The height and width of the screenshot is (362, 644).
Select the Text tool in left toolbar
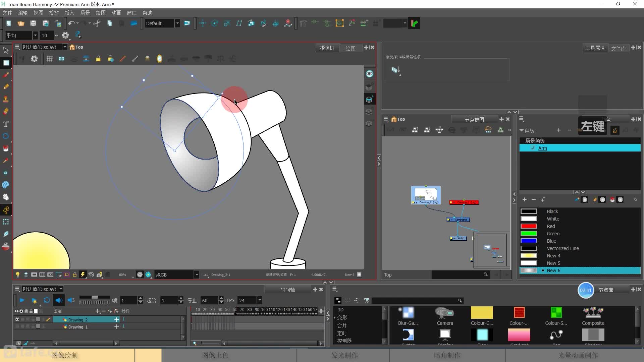6,124
